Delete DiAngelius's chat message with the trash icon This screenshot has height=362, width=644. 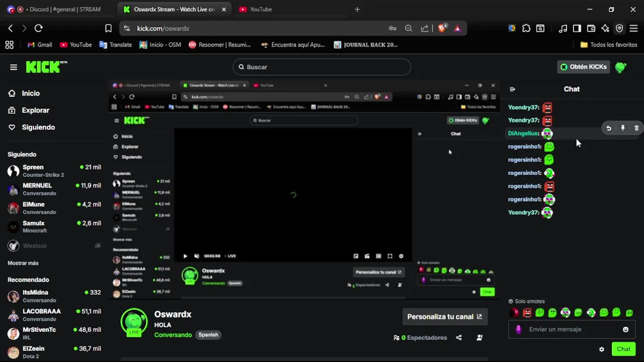point(636,128)
